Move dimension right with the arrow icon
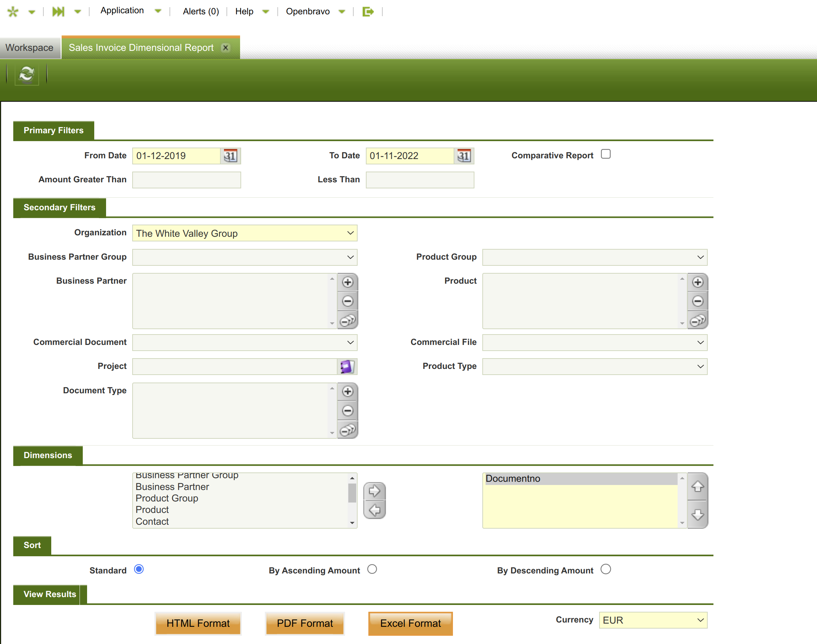817x644 pixels. click(374, 491)
